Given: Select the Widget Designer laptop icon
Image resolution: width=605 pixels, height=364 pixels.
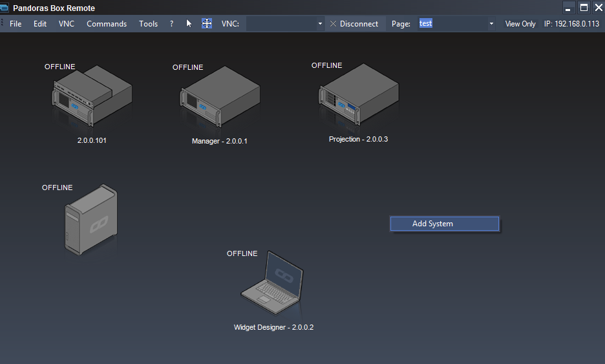Looking at the screenshot, I should (272, 284).
